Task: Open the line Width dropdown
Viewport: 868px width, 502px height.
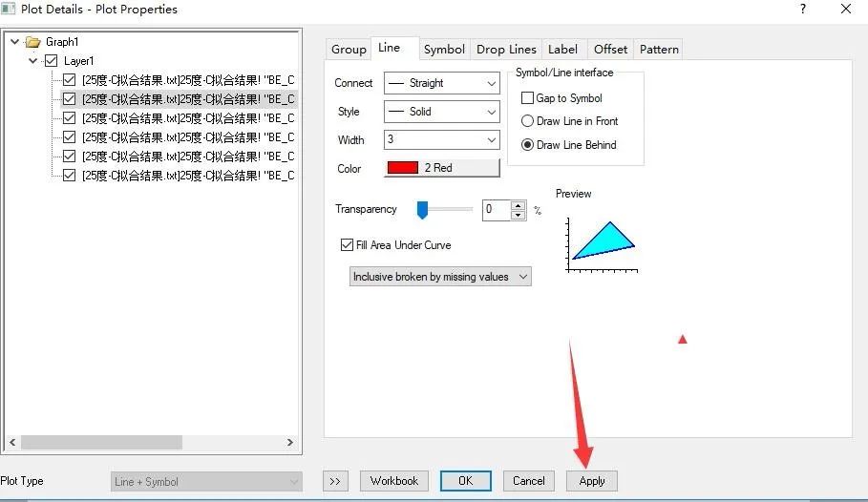Action: (x=442, y=139)
